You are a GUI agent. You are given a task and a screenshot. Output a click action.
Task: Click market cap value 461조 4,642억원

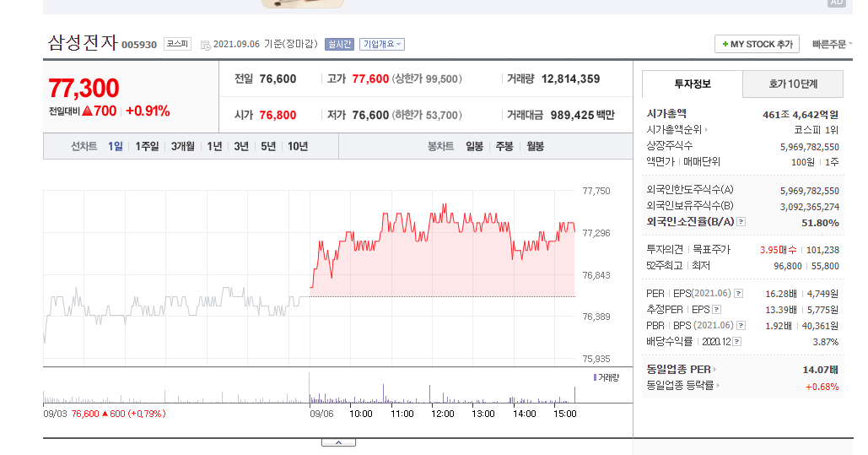pyautogui.click(x=801, y=115)
